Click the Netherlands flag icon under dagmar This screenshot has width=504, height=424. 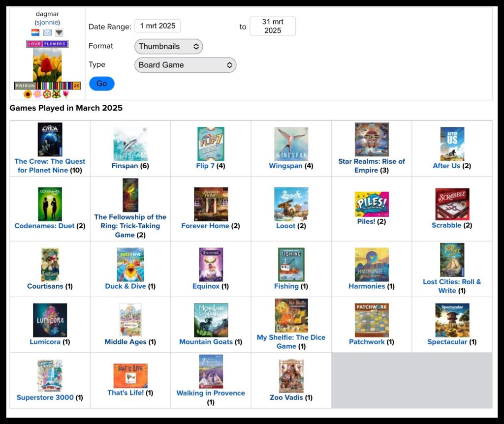click(x=35, y=32)
